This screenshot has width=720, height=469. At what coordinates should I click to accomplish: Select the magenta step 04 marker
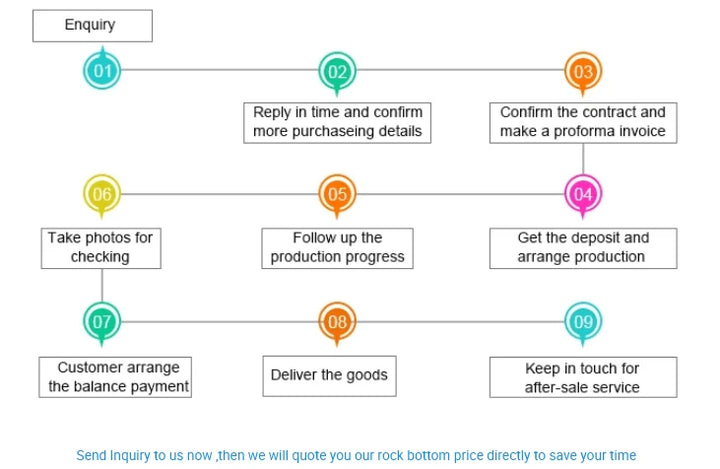point(583,193)
